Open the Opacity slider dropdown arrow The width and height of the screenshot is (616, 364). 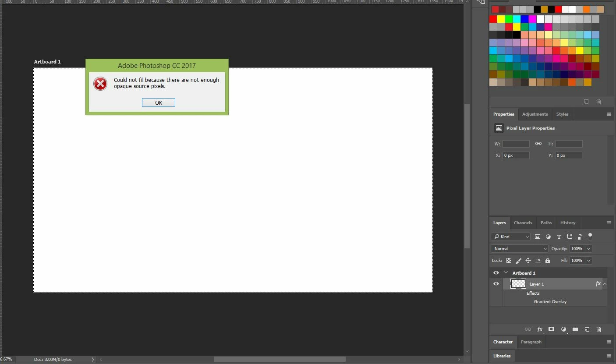(x=588, y=249)
